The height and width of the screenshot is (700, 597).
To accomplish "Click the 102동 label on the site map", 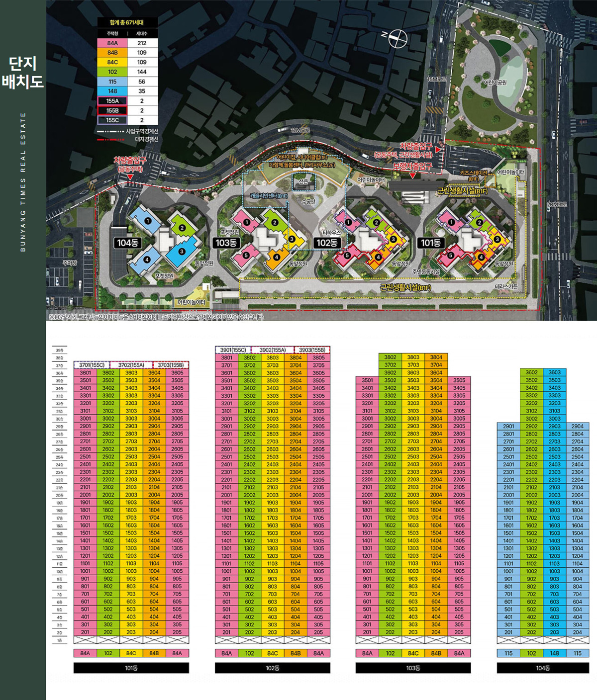I will 327,243.
